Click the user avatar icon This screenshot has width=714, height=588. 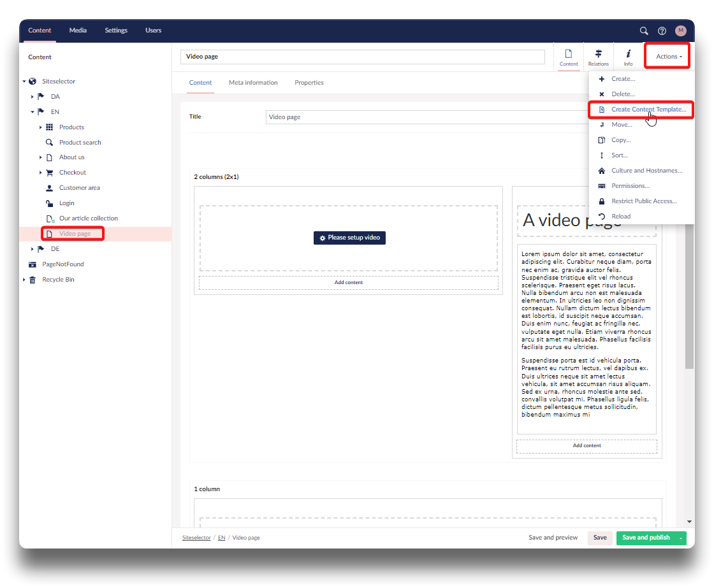(x=681, y=31)
